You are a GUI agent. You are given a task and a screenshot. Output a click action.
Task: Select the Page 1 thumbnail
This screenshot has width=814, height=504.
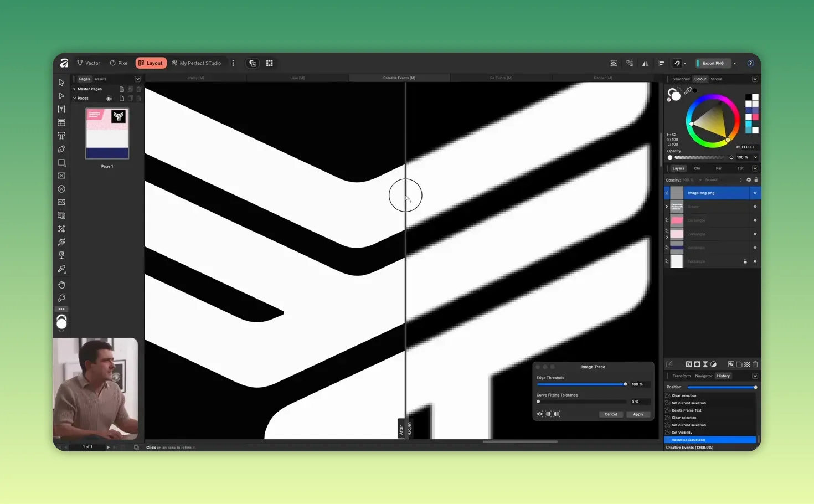pyautogui.click(x=107, y=133)
